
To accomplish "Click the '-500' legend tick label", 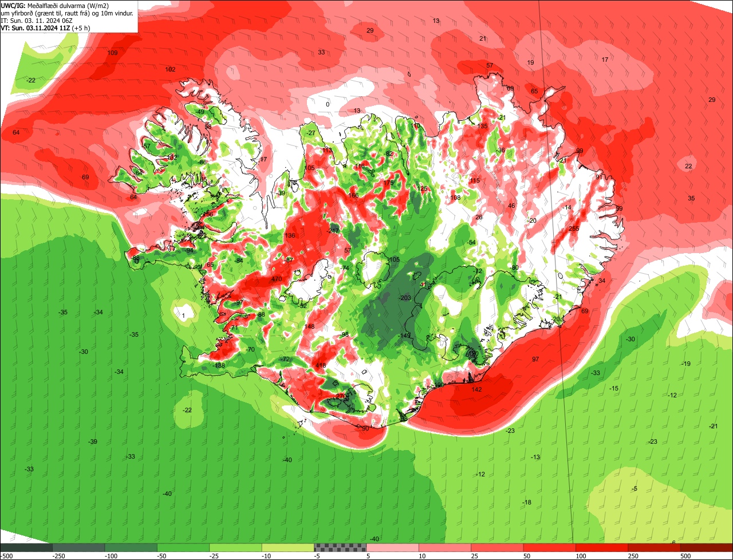I will point(6,556).
